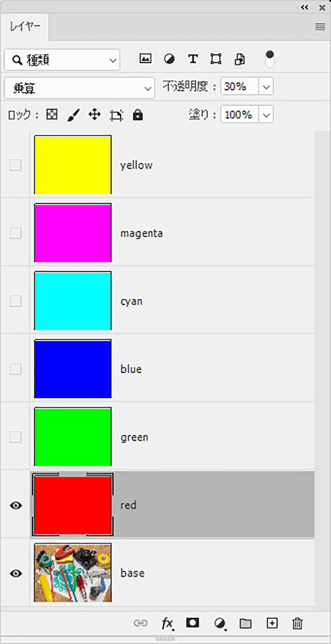
Task: Select the レイヤー panel tab
Action: tap(25, 26)
